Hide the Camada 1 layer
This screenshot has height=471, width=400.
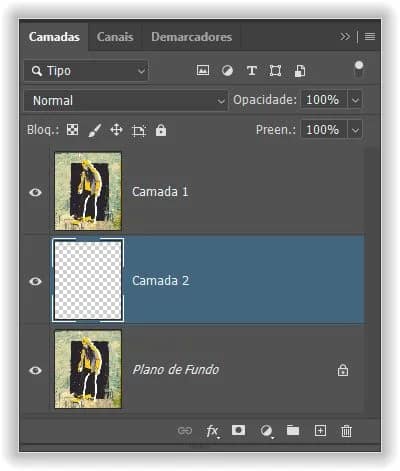[x=35, y=192]
